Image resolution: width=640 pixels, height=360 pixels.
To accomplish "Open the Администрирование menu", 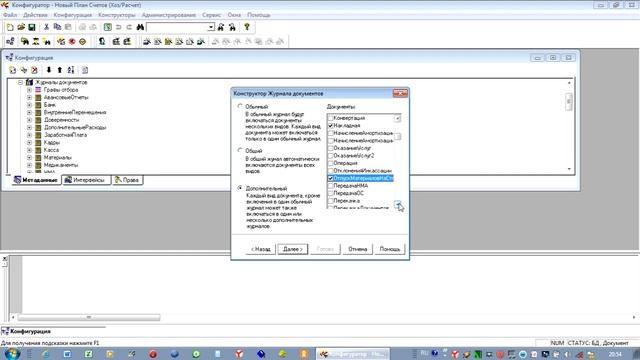I will point(169,15).
